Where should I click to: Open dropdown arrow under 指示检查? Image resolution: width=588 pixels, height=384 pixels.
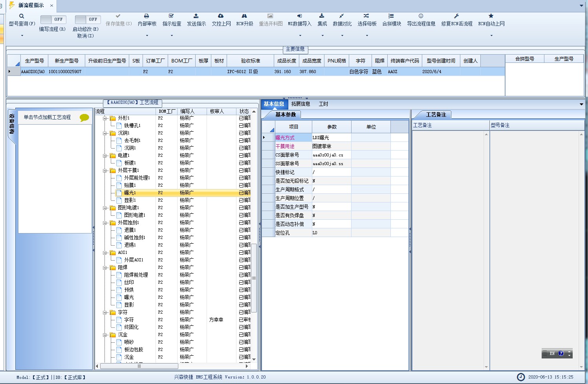(x=172, y=36)
